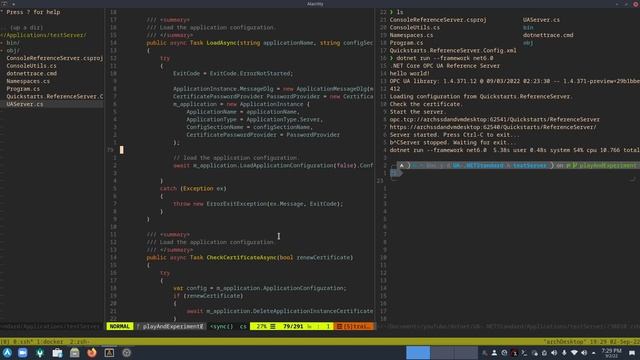Screen dimensions: 640x360
Task: Click ApplicationType.Server assignment line
Action: (x=255, y=120)
